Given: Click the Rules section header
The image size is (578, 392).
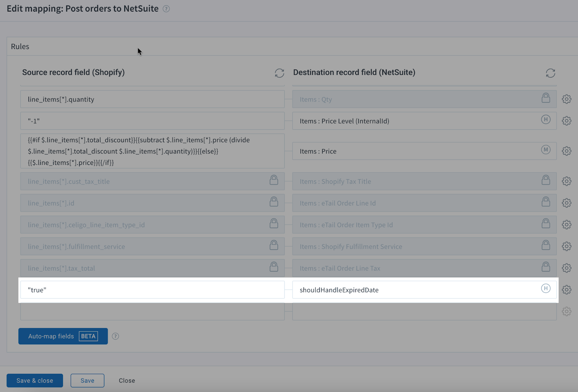Looking at the screenshot, I should (x=20, y=47).
